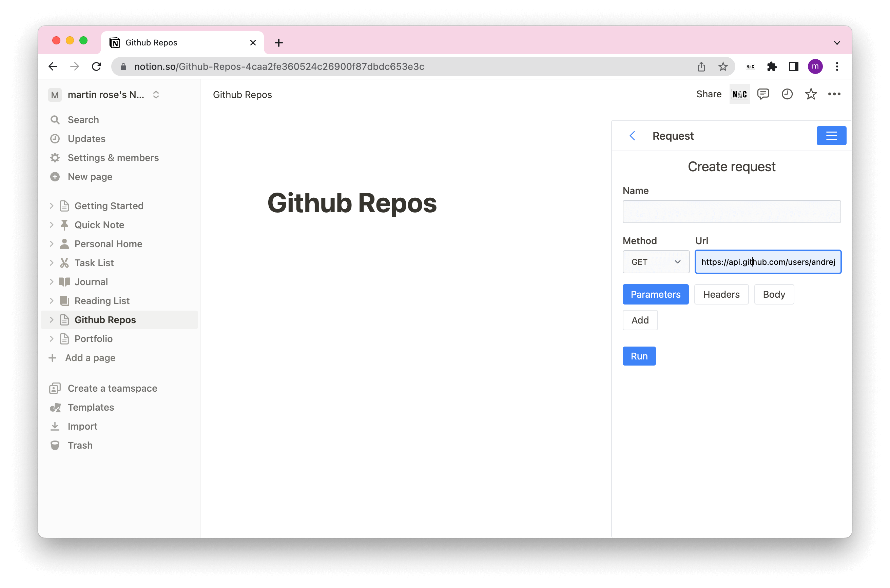Click the Search item in sidebar
The image size is (890, 588).
point(119,120)
